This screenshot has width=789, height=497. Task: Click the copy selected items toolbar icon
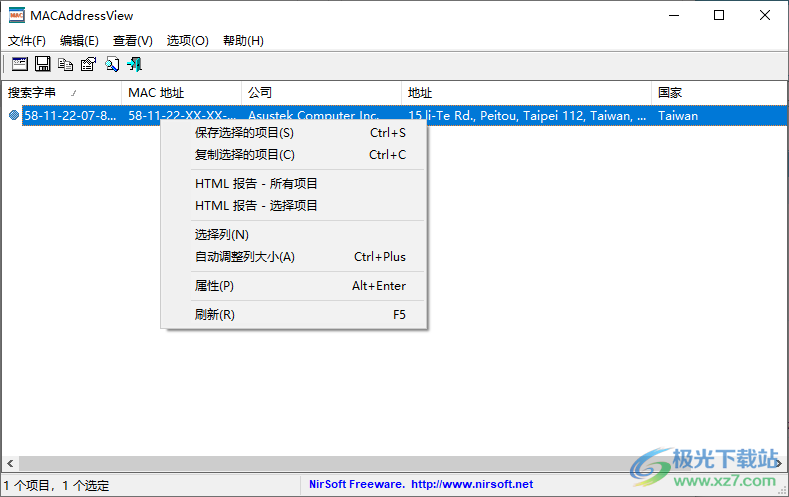coord(65,64)
